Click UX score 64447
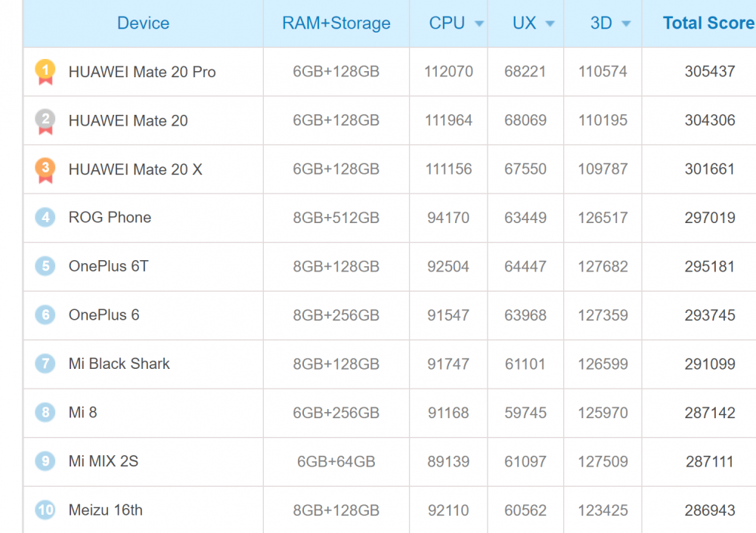Screen dimensions: 756x533 [x=525, y=266]
